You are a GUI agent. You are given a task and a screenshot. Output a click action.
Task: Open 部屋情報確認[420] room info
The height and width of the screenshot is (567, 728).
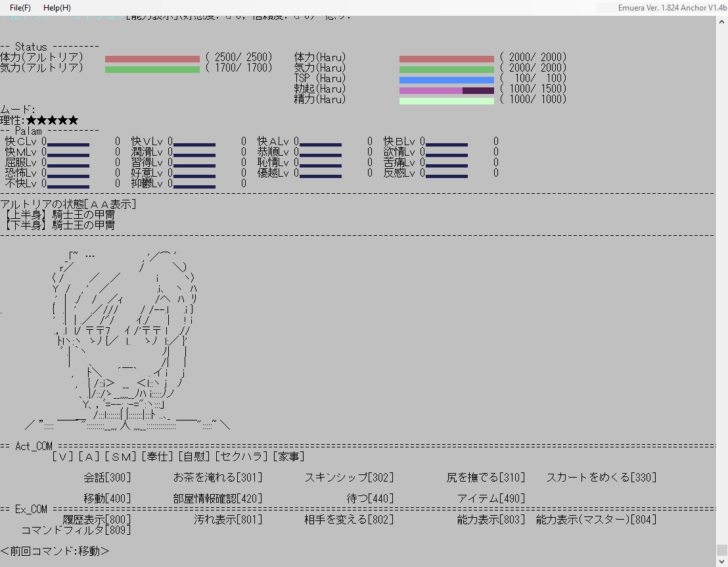[x=217, y=499]
